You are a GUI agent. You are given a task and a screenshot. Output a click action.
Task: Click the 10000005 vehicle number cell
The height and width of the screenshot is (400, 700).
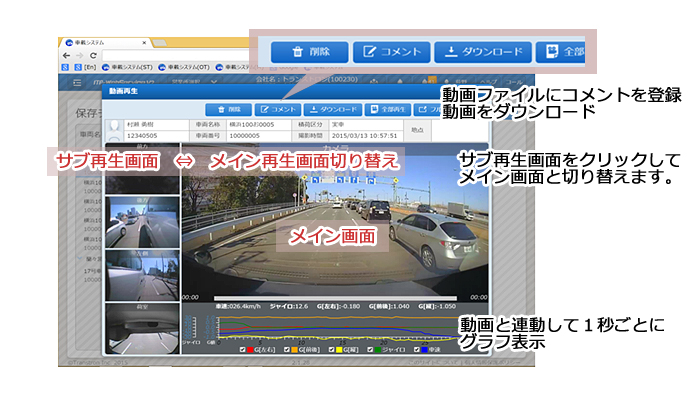coord(259,135)
